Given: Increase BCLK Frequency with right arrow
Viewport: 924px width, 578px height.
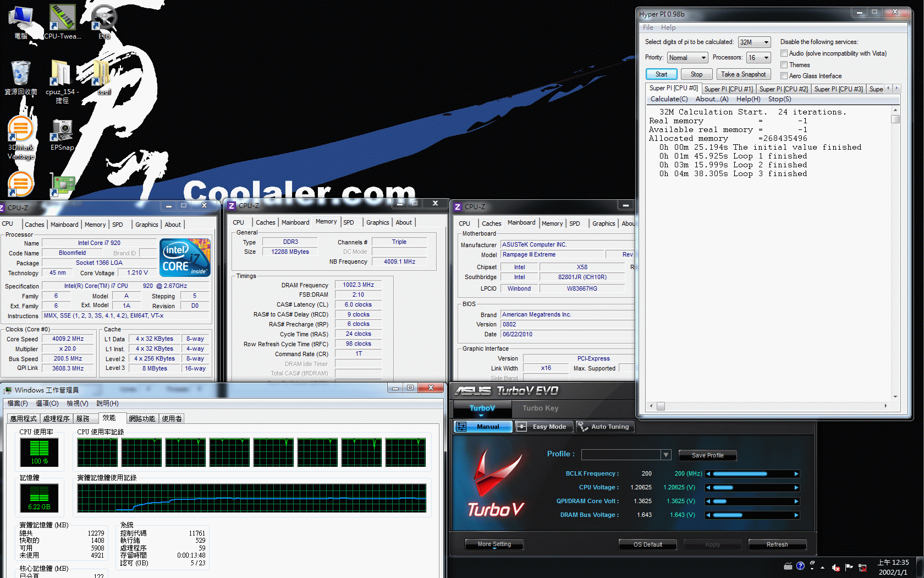Looking at the screenshot, I should (x=796, y=474).
